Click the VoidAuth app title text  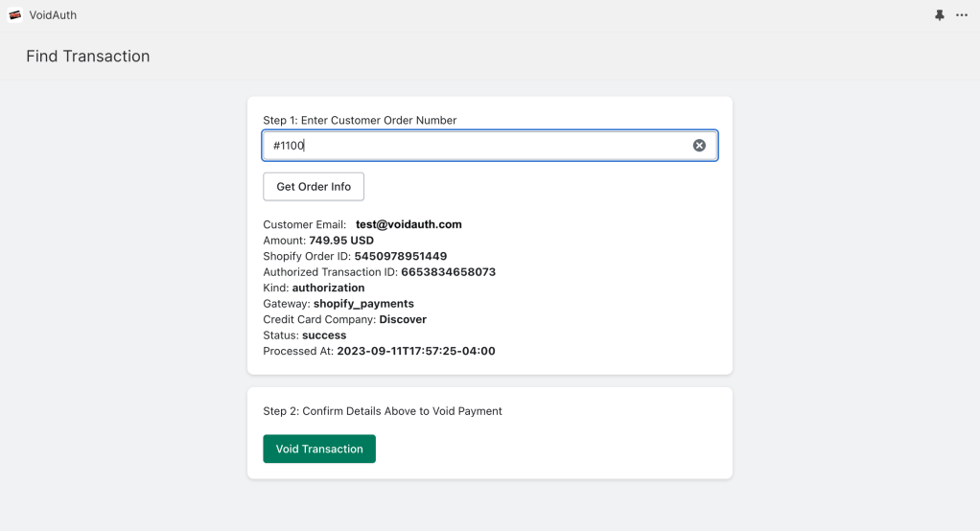tap(53, 15)
